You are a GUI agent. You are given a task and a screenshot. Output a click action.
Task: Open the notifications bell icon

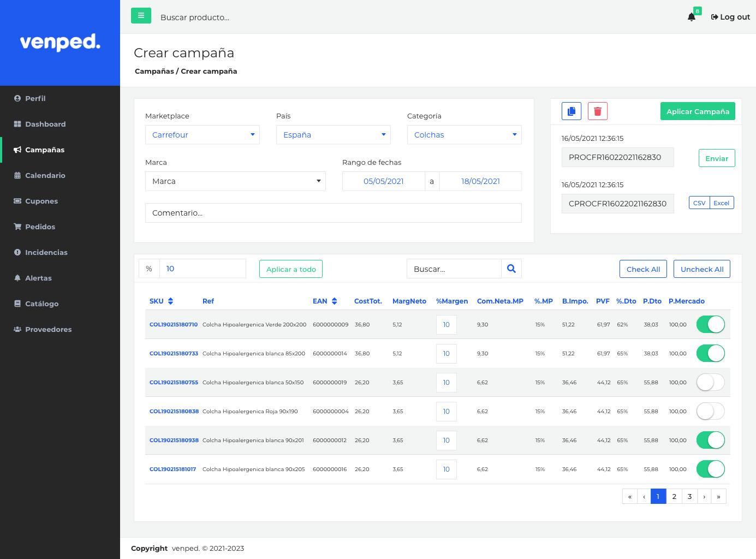(x=691, y=17)
